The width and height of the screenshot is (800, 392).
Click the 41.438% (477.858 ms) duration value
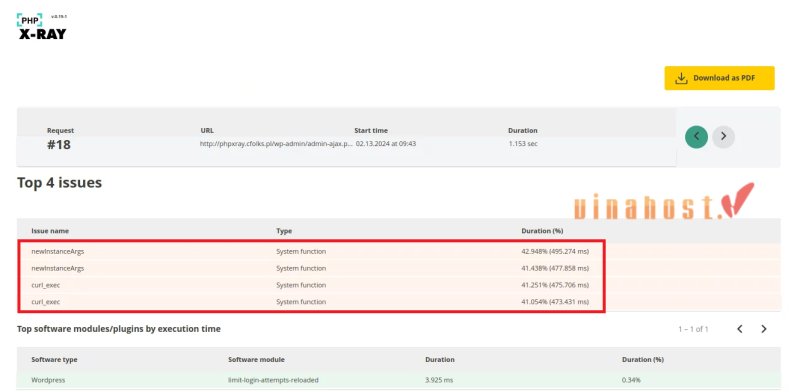(555, 268)
